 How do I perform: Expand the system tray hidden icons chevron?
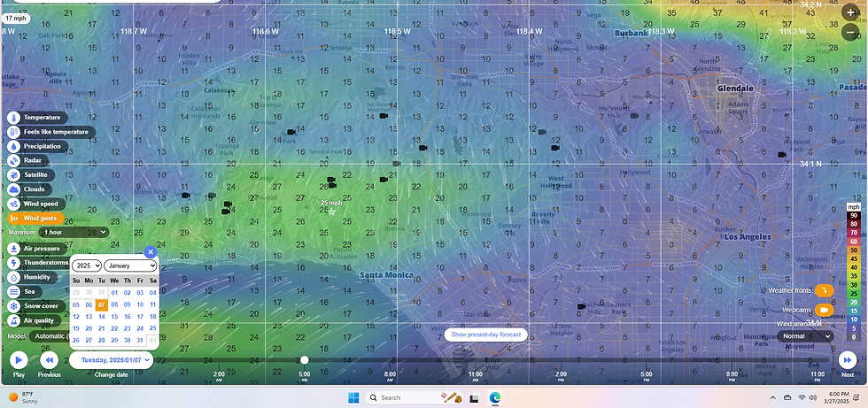[x=772, y=397]
